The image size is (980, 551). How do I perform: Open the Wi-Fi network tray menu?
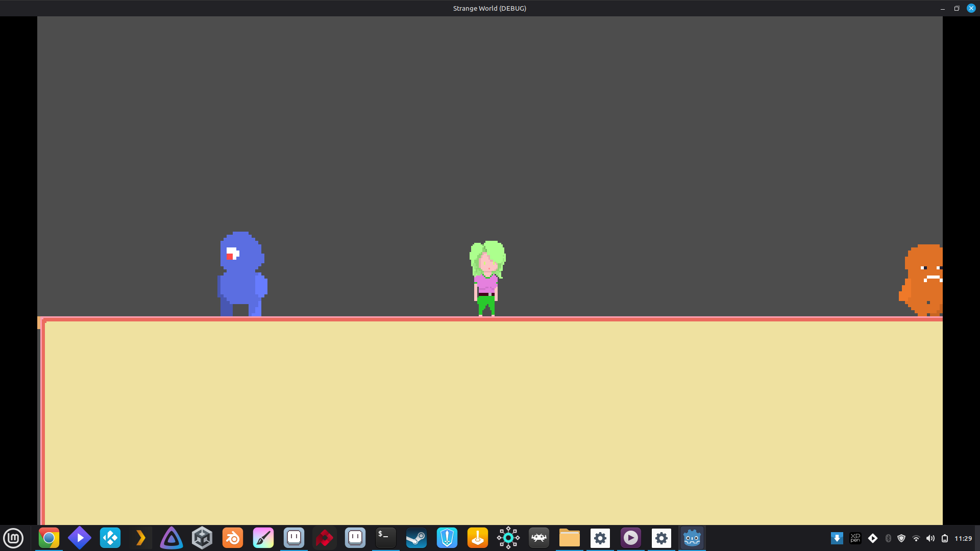916,538
